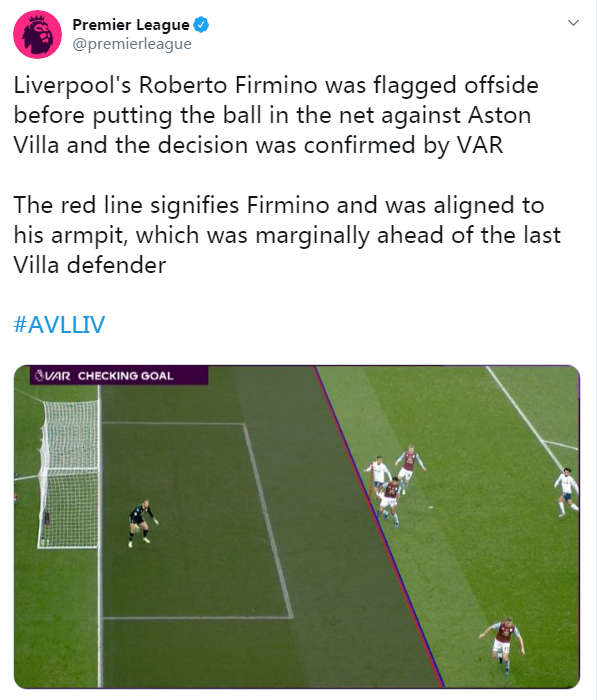Image resolution: width=597 pixels, height=700 pixels.
Task: Click the Villa player at bottom right
Action: click(503, 645)
